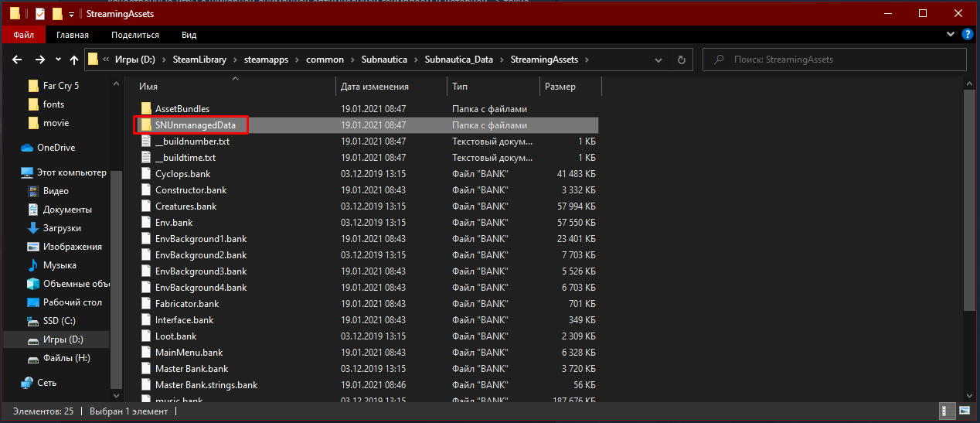Click the Игры (D:) breadcrumb
The width and height of the screenshot is (980, 423).
tap(137, 60)
